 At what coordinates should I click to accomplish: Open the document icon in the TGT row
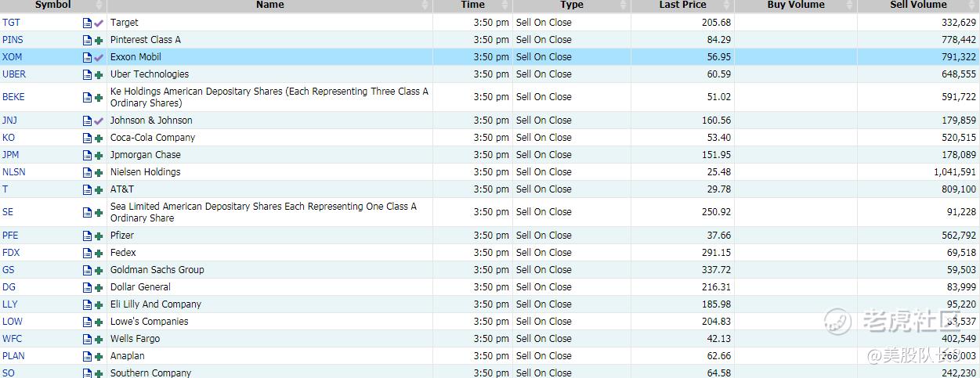(x=87, y=23)
